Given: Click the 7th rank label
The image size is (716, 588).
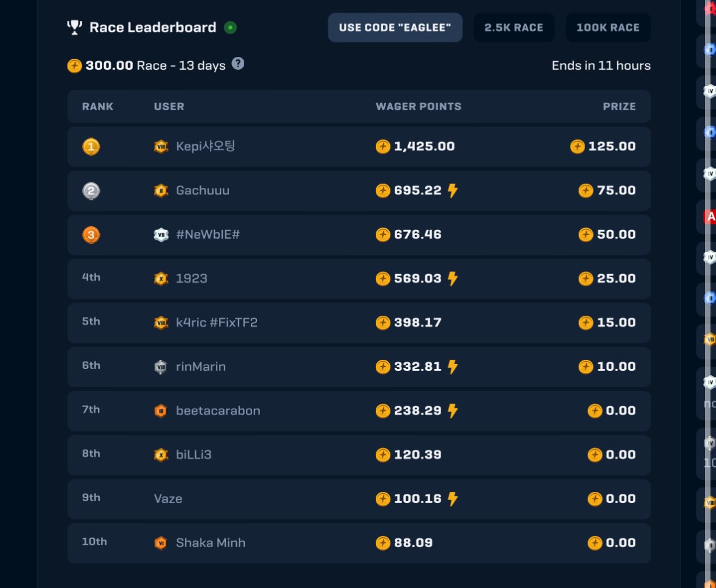Looking at the screenshot, I should [91, 409].
